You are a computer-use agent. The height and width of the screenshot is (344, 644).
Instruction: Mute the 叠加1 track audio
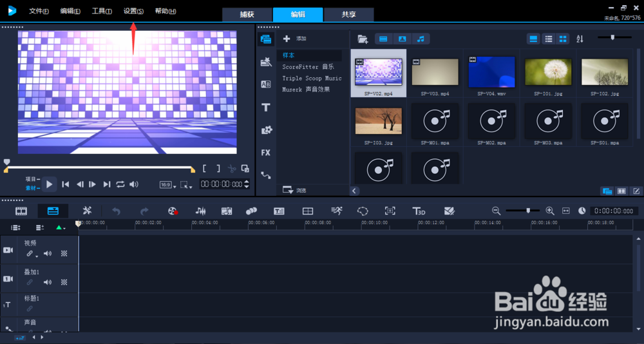tap(48, 282)
